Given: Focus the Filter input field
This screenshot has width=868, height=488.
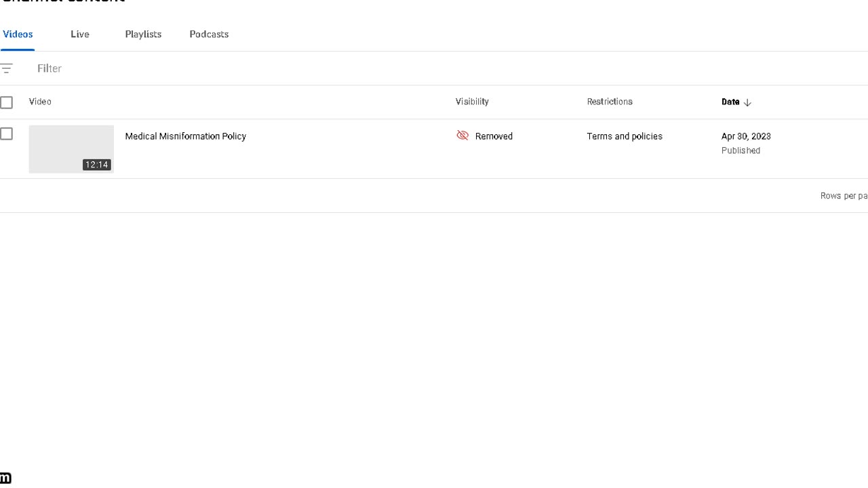Looking at the screenshot, I should (x=448, y=68).
